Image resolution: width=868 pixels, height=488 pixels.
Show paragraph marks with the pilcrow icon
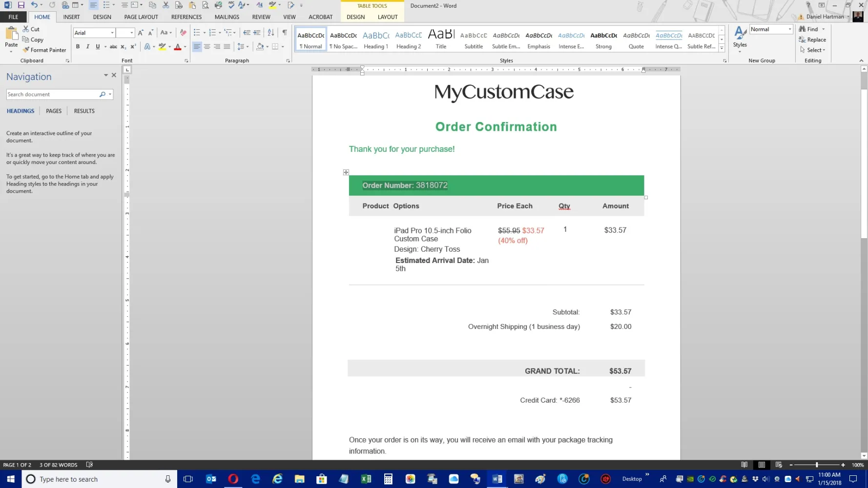tap(285, 33)
